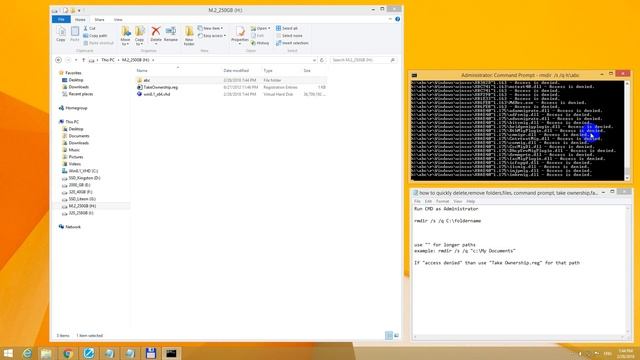Click Select all in ribbon
The width and height of the screenshot is (640, 360).
coord(287,28)
